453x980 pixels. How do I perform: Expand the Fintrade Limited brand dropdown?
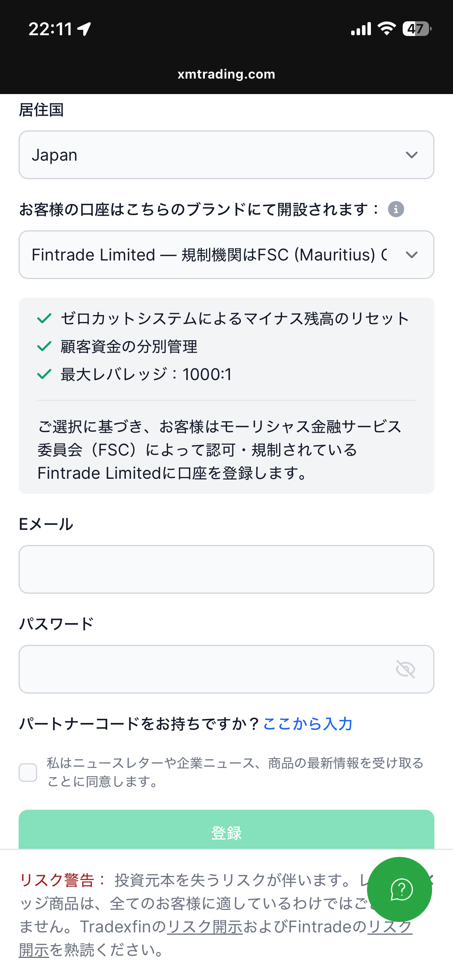[x=209, y=255]
